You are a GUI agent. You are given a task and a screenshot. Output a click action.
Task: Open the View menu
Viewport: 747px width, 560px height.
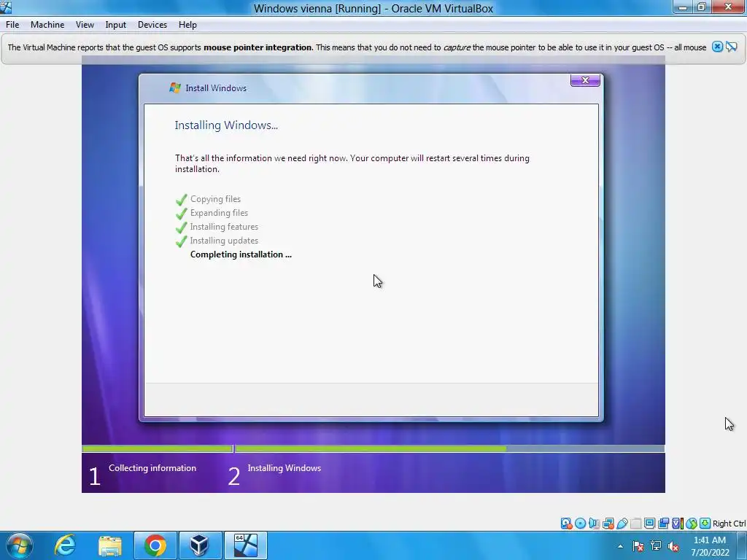[x=85, y=25]
